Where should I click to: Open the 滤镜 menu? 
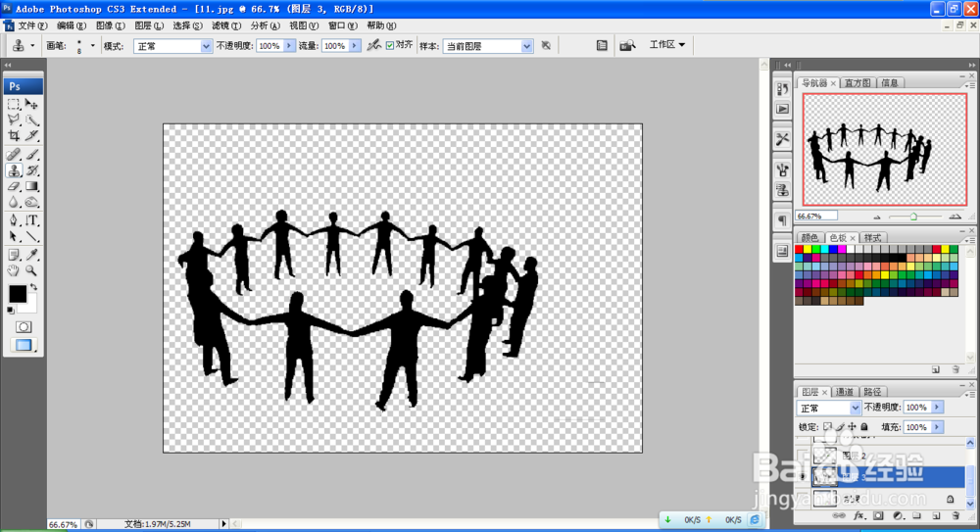[226, 25]
